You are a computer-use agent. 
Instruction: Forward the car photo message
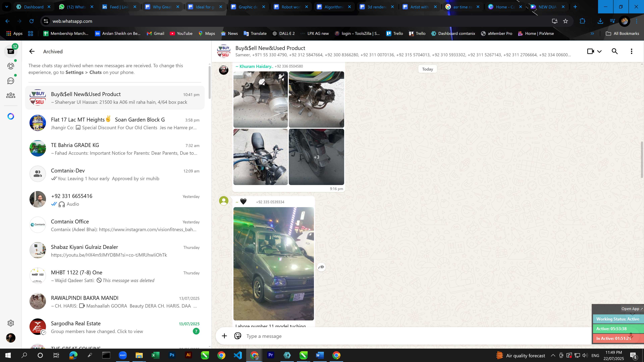pos(321,267)
